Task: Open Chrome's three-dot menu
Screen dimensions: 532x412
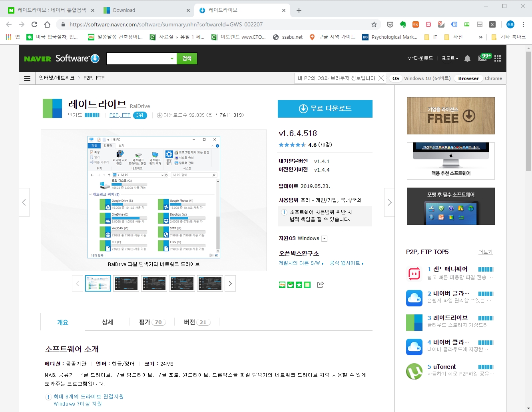Action: (523, 24)
